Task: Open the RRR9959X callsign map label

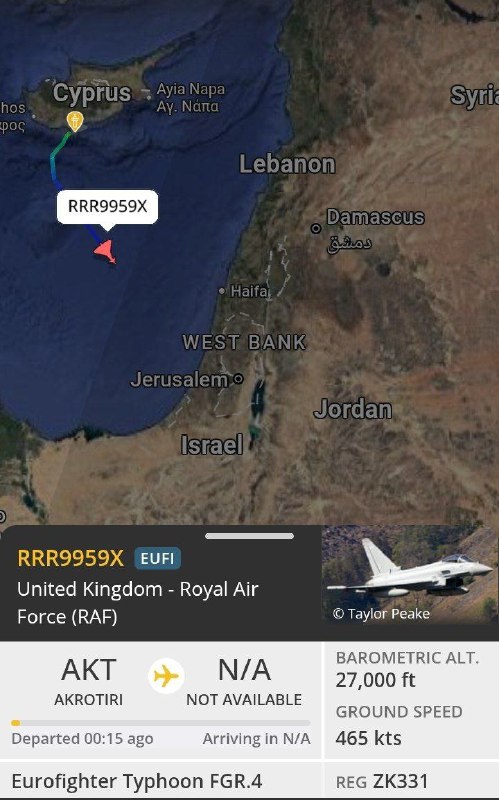Action: 107,206
